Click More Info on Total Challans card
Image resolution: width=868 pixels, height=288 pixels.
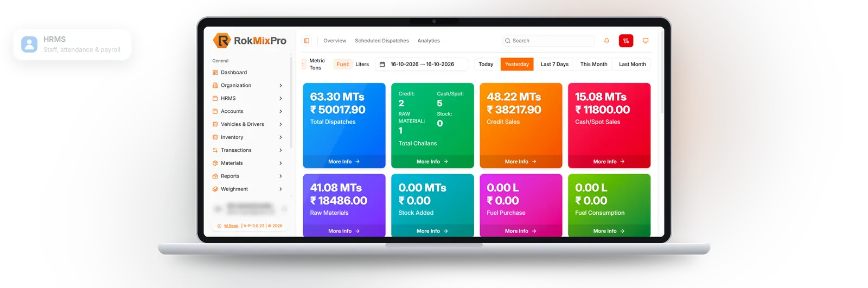pyautogui.click(x=432, y=162)
